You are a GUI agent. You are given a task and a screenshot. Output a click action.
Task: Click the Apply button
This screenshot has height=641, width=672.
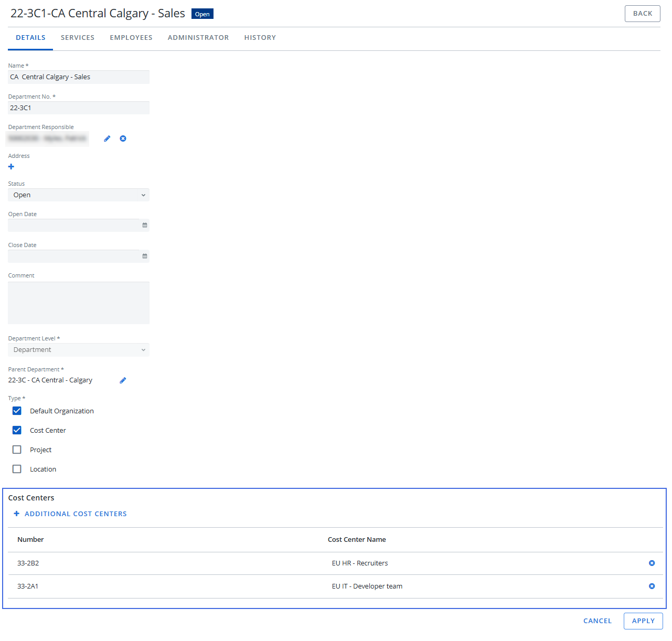coord(643,621)
